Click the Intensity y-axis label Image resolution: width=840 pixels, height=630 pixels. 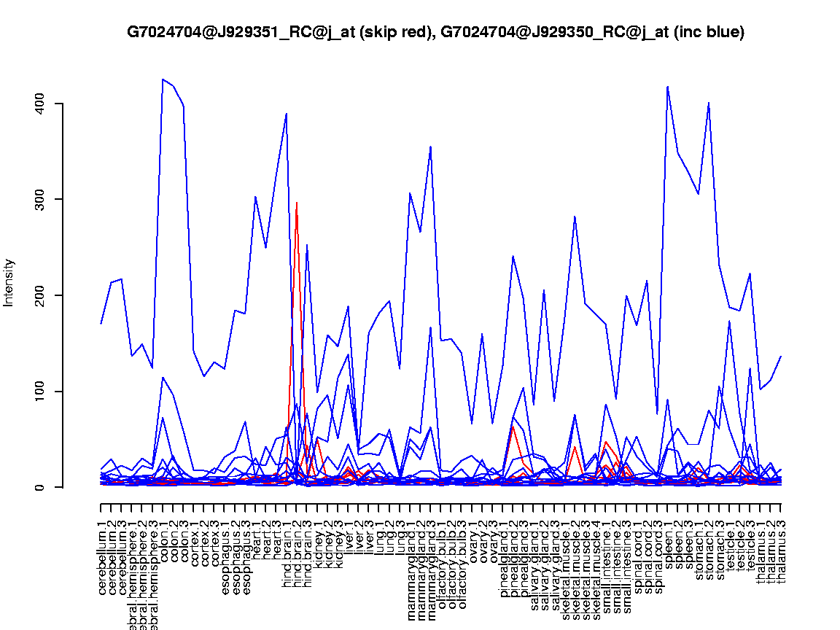[x=9, y=282]
